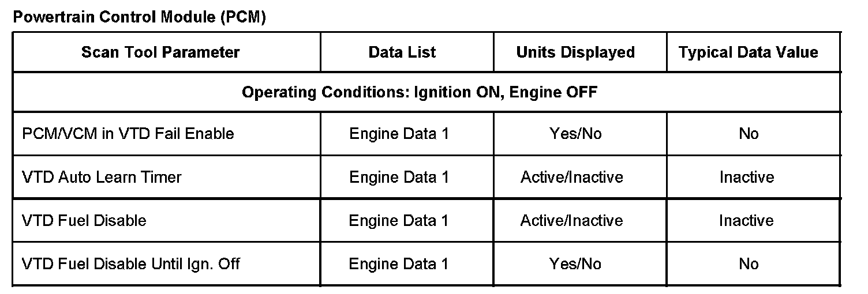
Task: Select VTD Fuel Disable Until Ign. Off parameter
Action: (x=131, y=264)
